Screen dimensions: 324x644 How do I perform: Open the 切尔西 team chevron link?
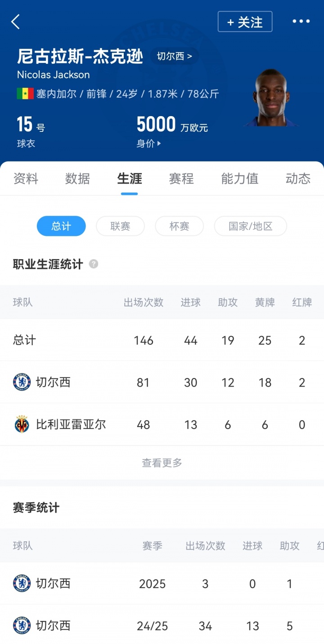(174, 57)
